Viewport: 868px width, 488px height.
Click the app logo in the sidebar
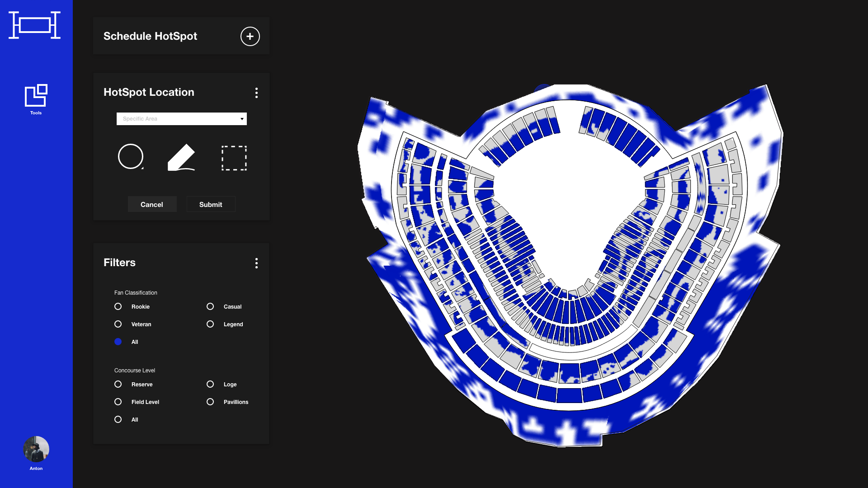(x=34, y=25)
